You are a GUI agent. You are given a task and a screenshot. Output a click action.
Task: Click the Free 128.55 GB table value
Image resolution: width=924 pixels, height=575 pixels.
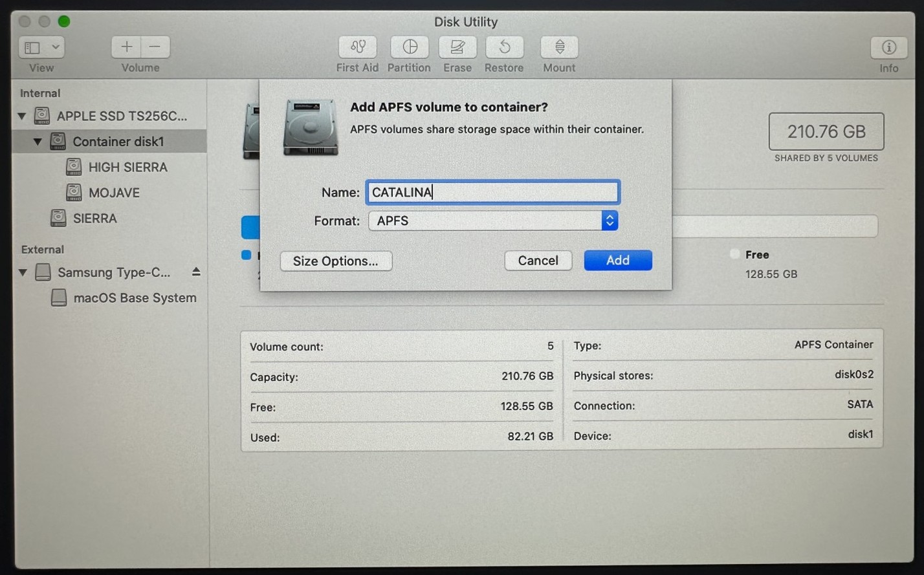point(527,406)
